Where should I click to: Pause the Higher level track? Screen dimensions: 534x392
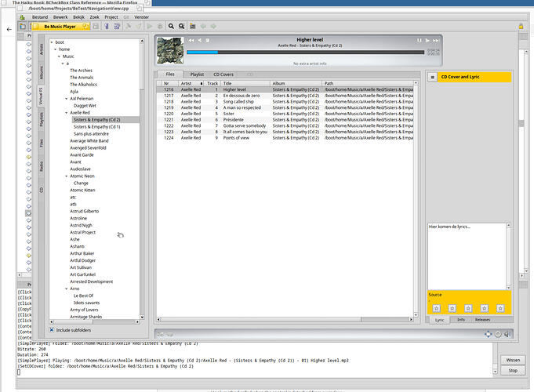coord(420,40)
